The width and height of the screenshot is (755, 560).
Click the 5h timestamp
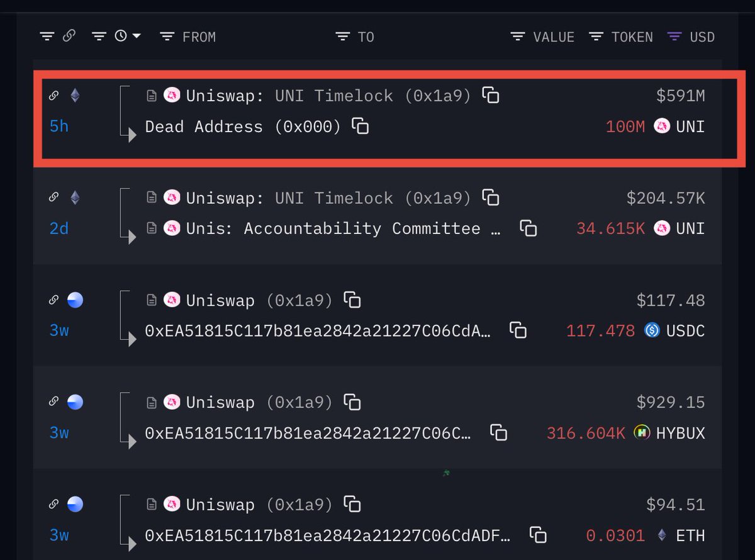coord(59,126)
